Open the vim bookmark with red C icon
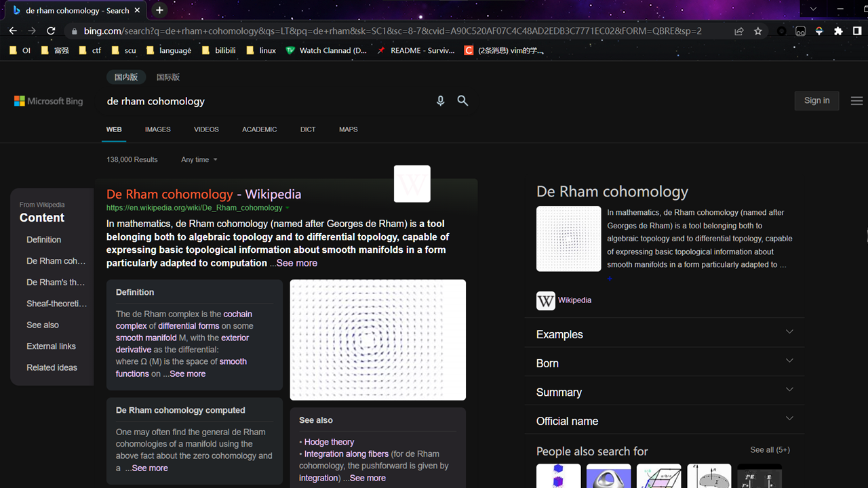Viewport: 868px width, 488px height. [504, 50]
